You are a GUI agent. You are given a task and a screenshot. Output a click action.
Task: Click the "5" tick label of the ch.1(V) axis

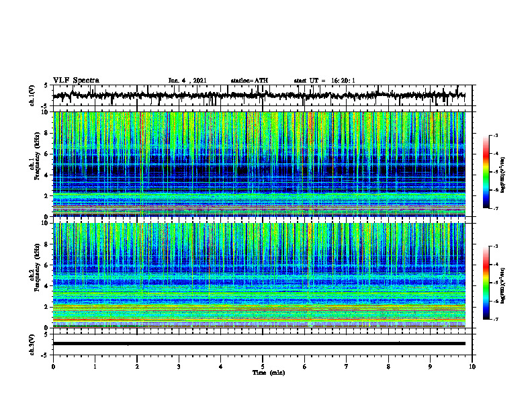(46, 86)
